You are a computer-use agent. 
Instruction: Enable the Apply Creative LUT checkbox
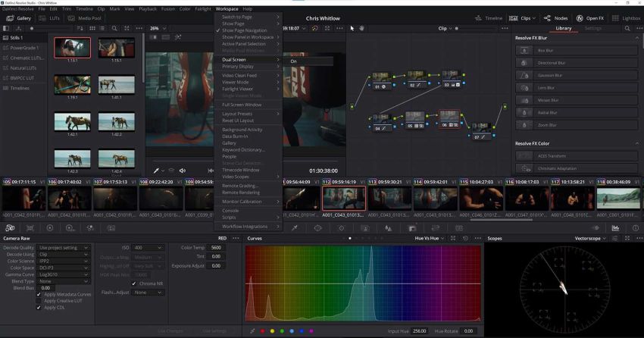coord(39,301)
